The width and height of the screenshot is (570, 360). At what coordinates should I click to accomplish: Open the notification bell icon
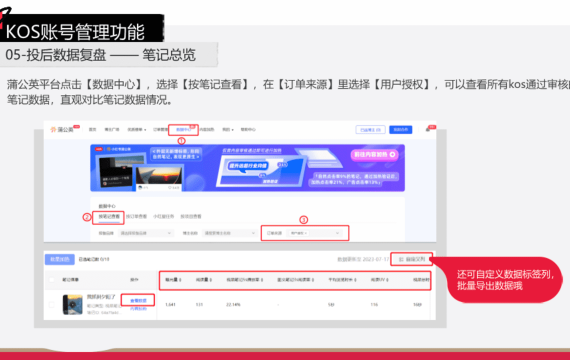428,130
